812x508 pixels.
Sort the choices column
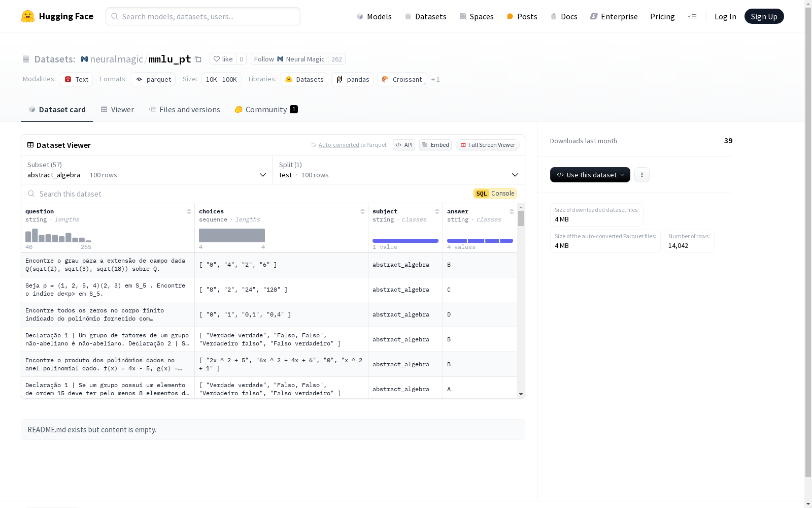tap(362, 211)
